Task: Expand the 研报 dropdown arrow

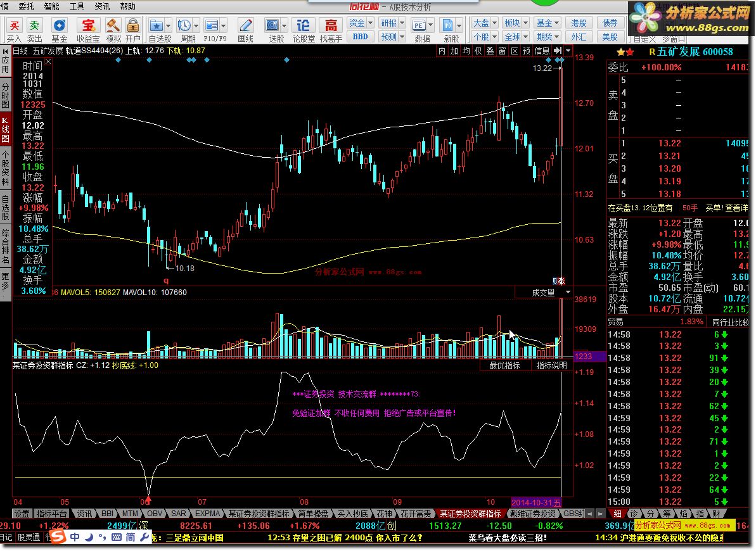Action: pyautogui.click(x=402, y=23)
